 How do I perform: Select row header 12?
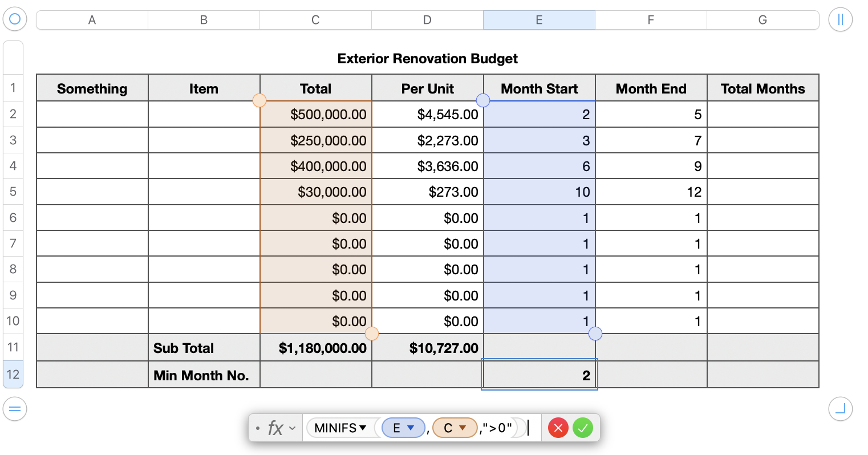13,375
